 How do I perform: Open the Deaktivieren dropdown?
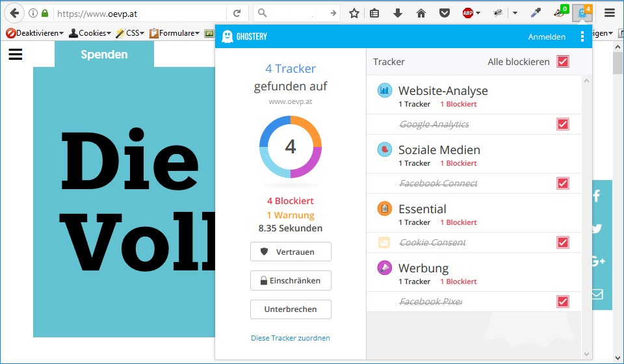(34, 33)
